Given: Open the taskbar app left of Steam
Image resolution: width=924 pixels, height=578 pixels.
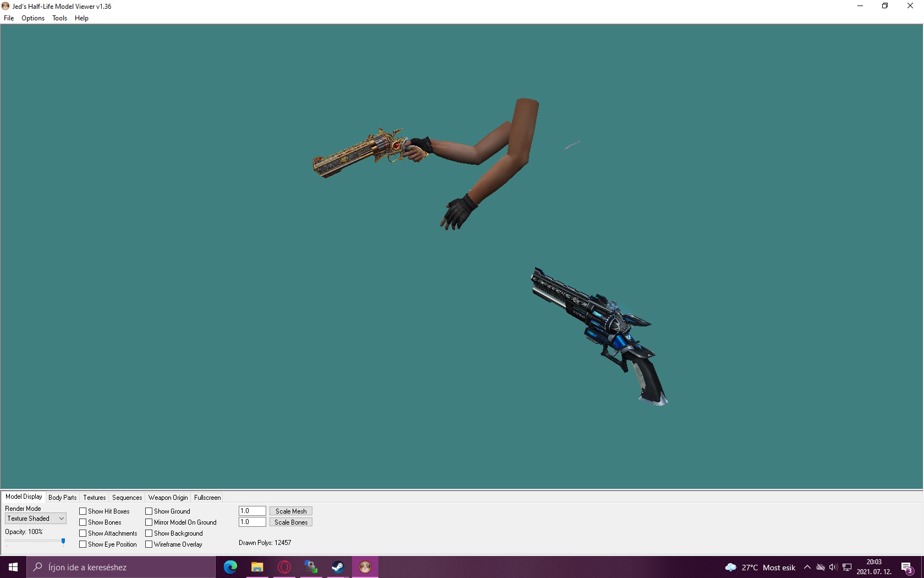Looking at the screenshot, I should click(x=311, y=567).
